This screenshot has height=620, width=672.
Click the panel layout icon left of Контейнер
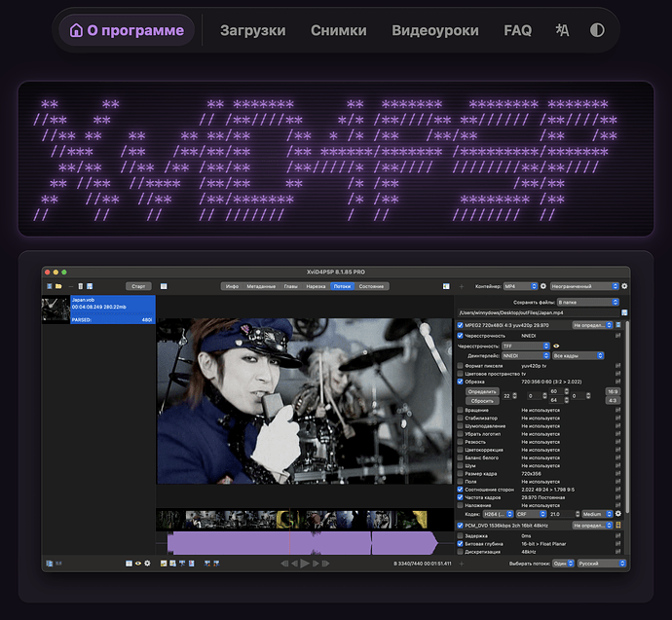(x=446, y=286)
